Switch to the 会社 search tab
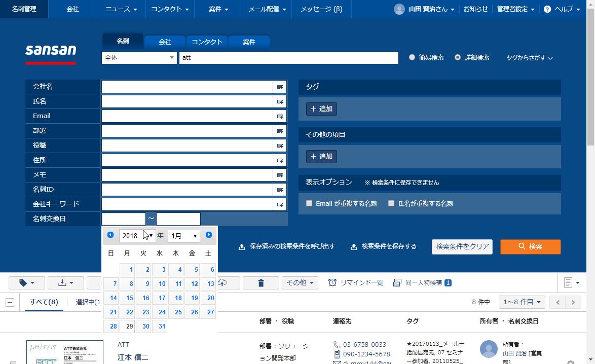The height and width of the screenshot is (364, 595). (165, 42)
